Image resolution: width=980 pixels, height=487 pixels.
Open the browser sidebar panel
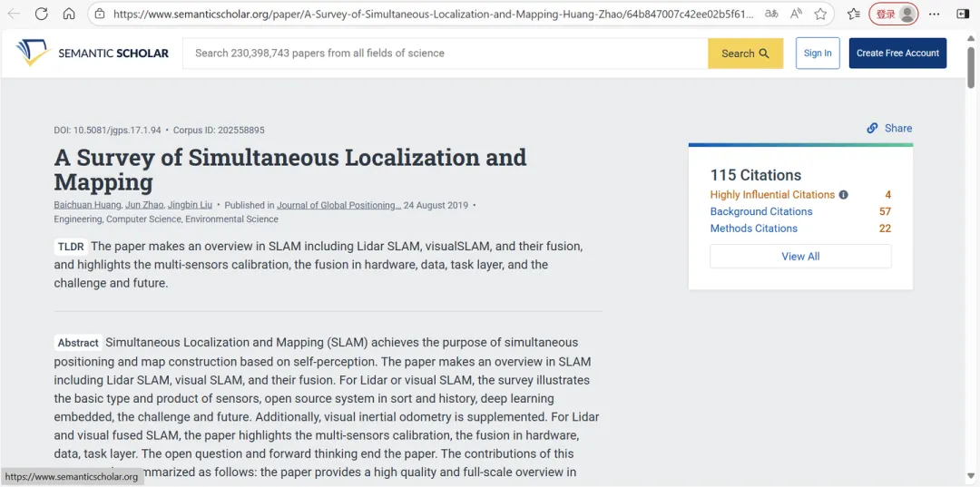click(x=963, y=14)
